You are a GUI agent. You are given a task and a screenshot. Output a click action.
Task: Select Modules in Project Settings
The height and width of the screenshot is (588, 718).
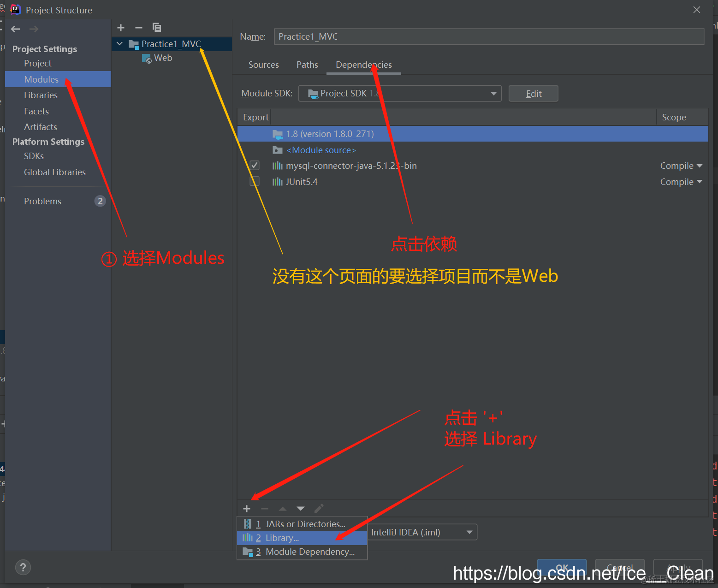click(58, 79)
